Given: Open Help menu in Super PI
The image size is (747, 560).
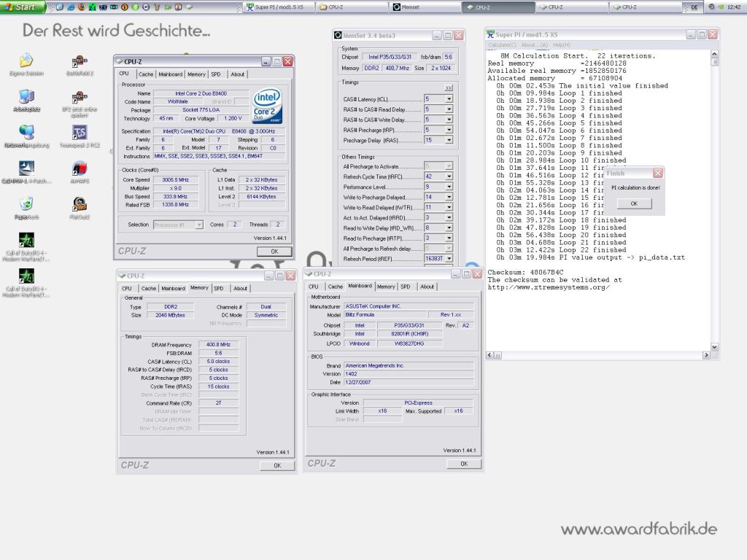Looking at the screenshot, I should [x=561, y=44].
